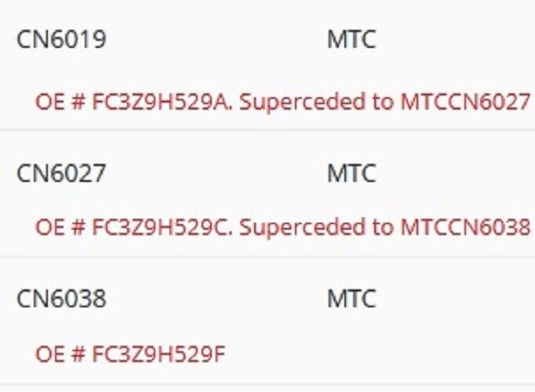
Task: Select part number CN6038
Action: [61, 299]
